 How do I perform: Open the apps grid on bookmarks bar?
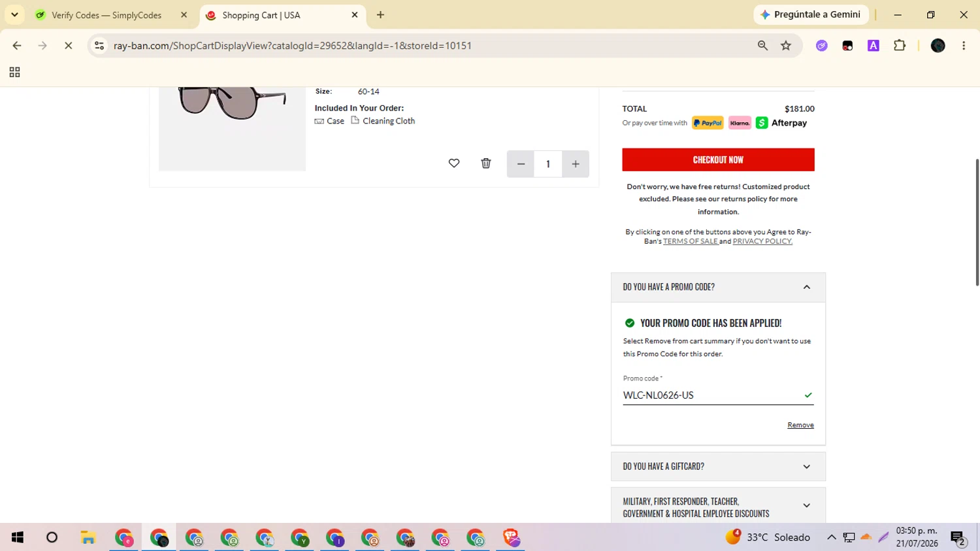(14, 73)
